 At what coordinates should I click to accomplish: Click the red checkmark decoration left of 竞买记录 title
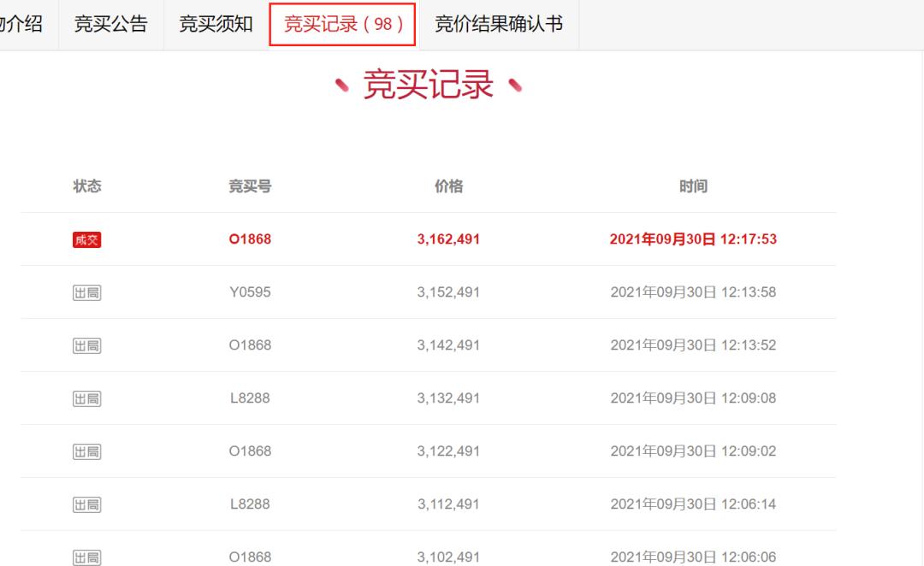click(x=341, y=85)
